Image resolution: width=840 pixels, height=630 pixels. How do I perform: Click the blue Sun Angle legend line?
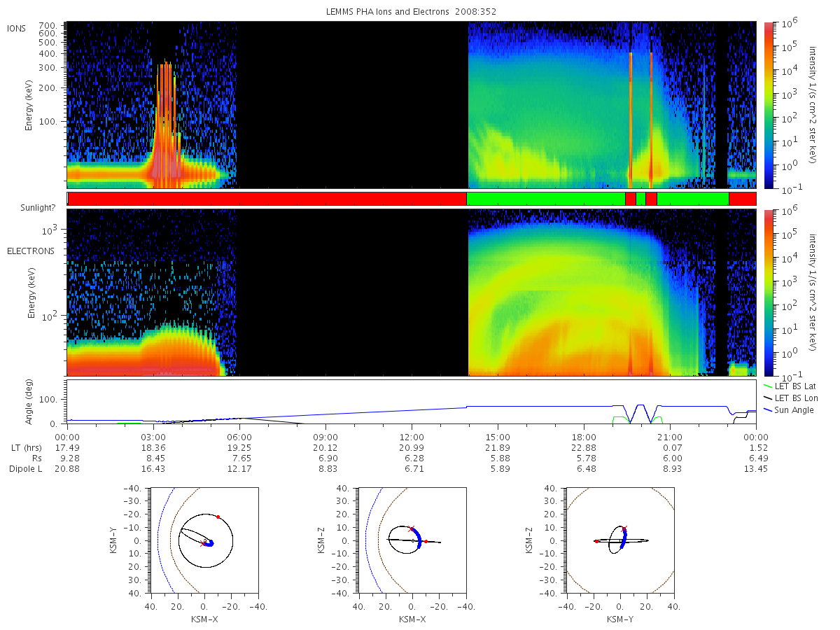point(767,409)
